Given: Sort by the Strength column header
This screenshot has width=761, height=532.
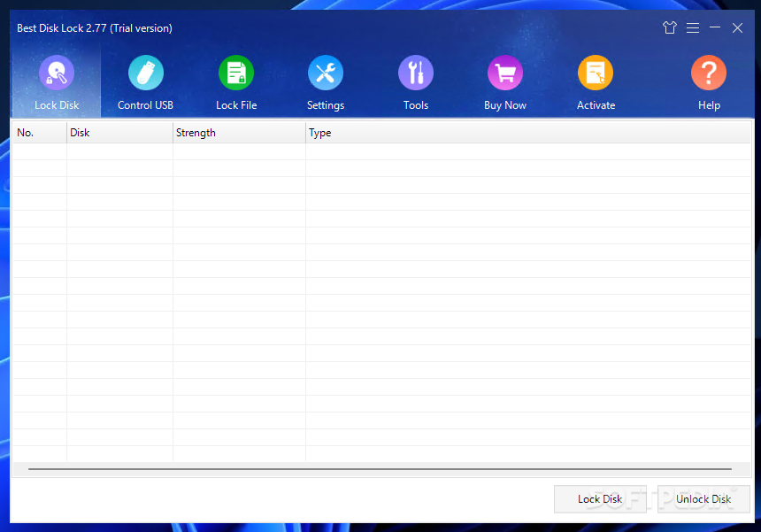Looking at the screenshot, I should point(239,133).
